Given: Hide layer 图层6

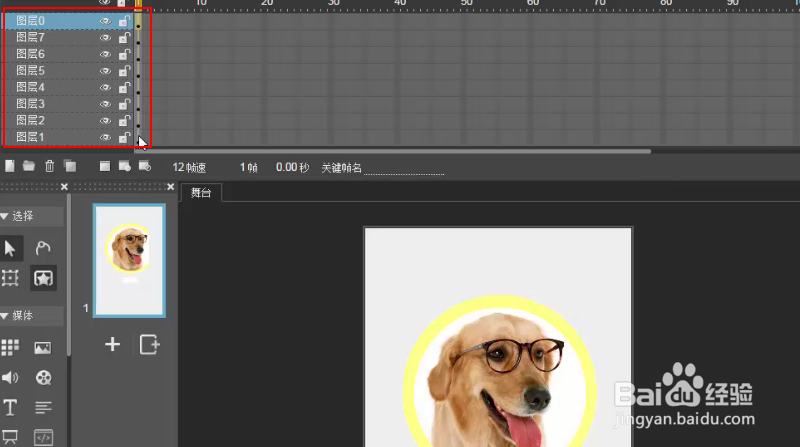Looking at the screenshot, I should pos(105,54).
